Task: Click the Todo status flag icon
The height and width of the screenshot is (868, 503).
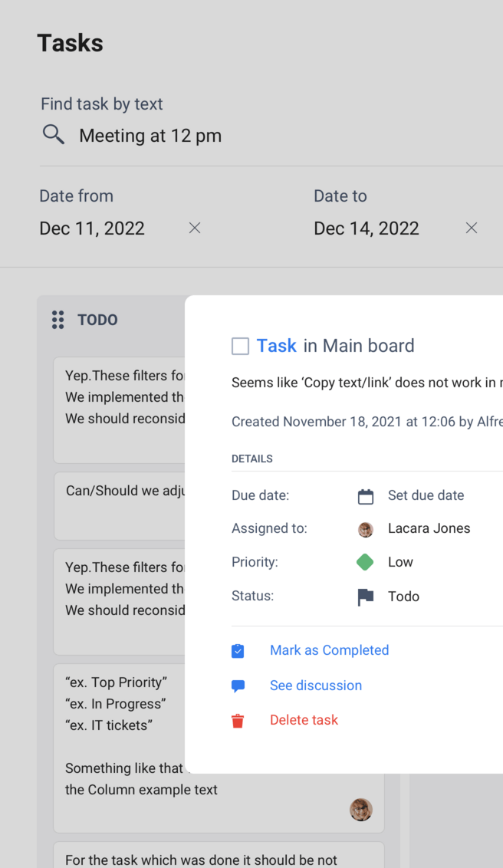Action: [x=366, y=597]
